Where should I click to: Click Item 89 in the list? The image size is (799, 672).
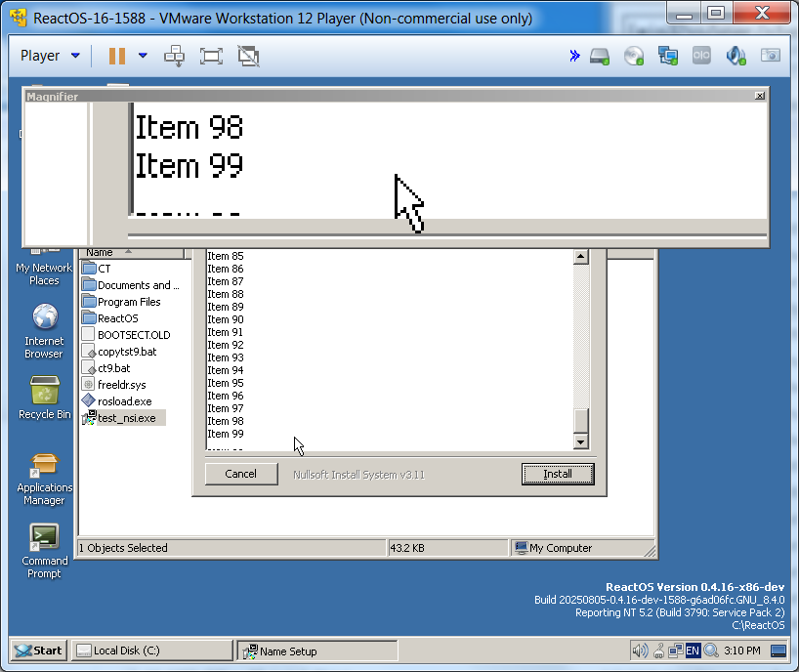coord(226,307)
